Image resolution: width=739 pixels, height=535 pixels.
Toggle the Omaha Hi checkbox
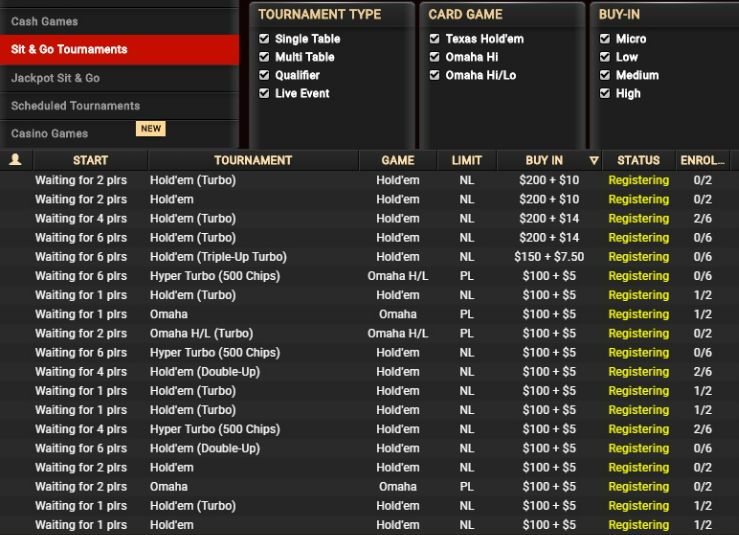[435, 57]
